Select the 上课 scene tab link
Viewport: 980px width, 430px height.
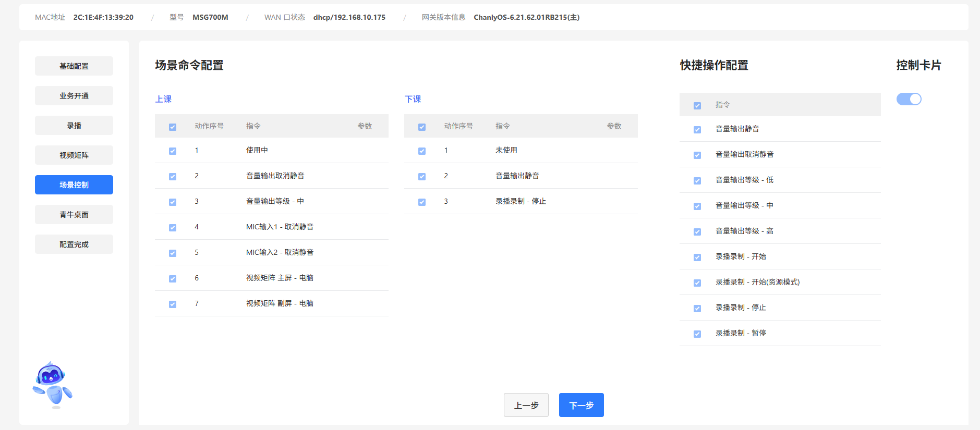click(x=163, y=99)
